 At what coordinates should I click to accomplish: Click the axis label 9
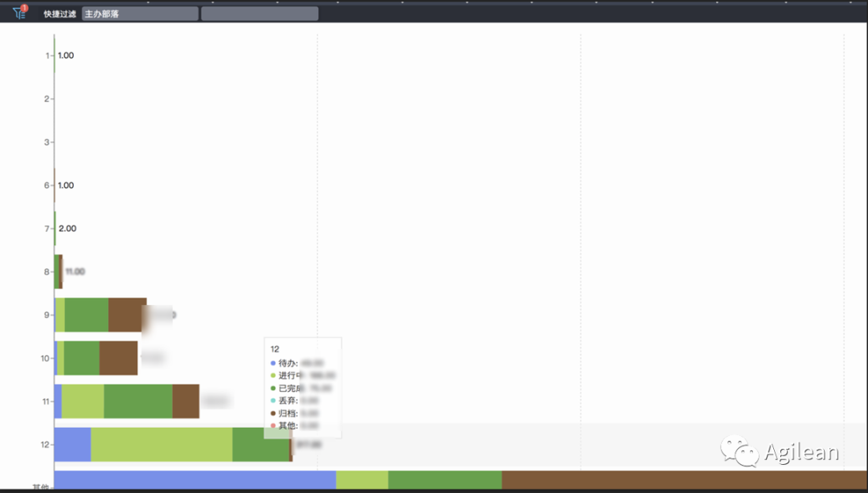click(x=47, y=315)
